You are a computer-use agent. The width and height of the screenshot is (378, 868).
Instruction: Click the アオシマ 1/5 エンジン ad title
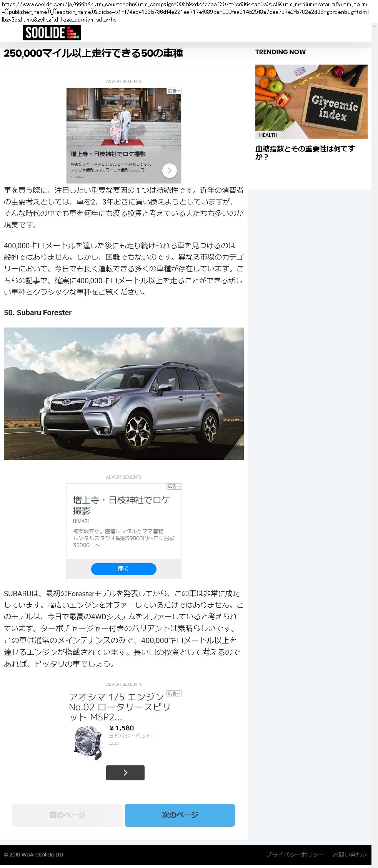pos(120,707)
